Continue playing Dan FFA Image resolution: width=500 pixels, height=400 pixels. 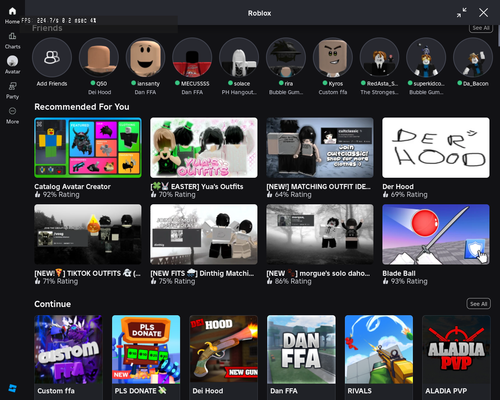[x=301, y=349]
